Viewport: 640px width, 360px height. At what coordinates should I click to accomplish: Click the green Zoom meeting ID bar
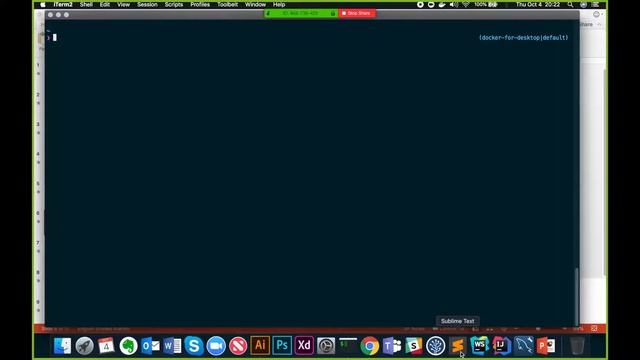pyautogui.click(x=301, y=13)
